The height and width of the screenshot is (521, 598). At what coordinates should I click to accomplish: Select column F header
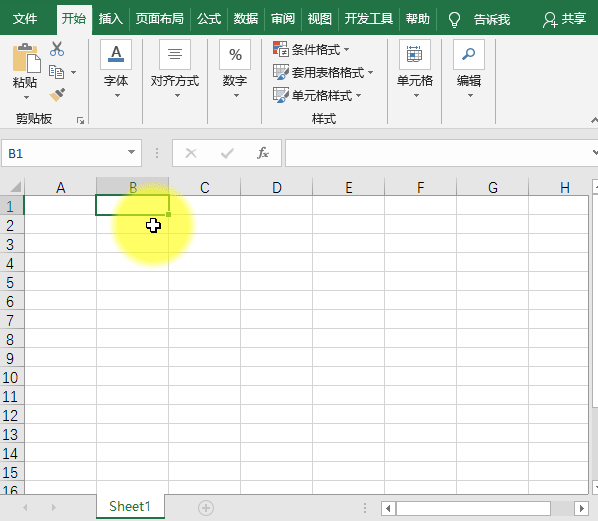click(420, 187)
